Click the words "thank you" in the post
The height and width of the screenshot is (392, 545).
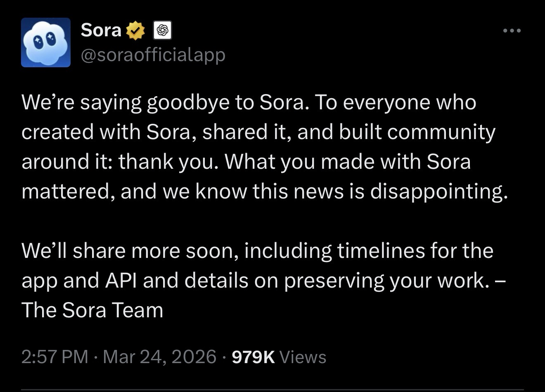[x=167, y=161]
